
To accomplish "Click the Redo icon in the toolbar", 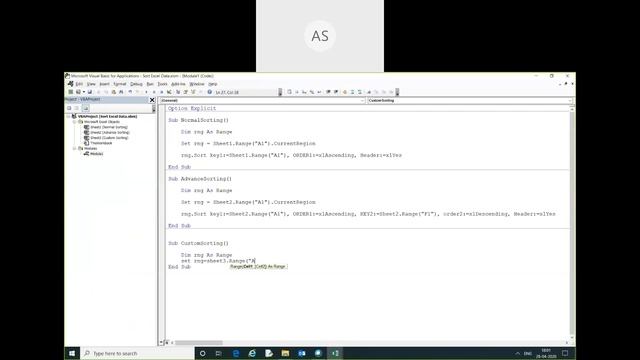I will point(138,92).
